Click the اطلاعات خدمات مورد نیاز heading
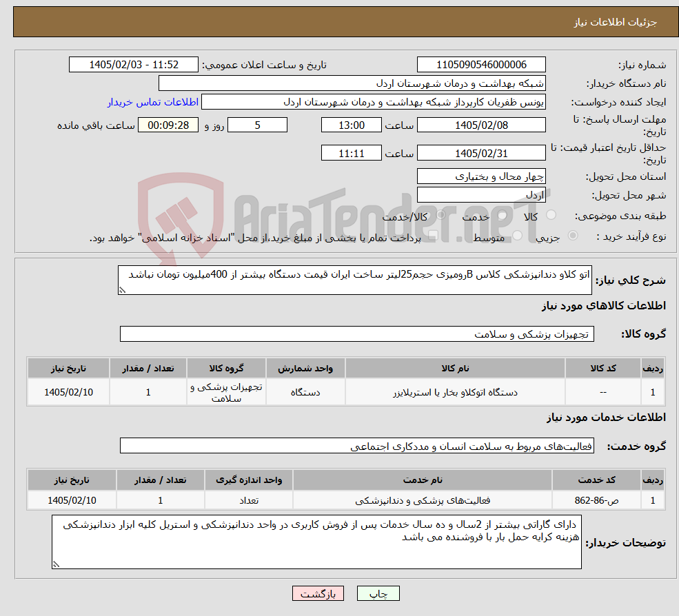679x616 pixels. pyautogui.click(x=606, y=418)
